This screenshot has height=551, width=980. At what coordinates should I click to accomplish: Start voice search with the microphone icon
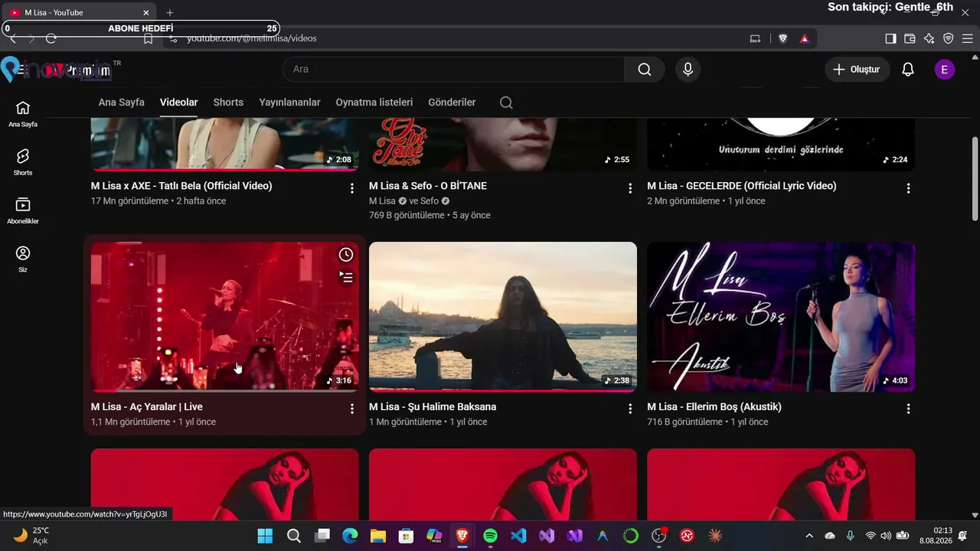[x=688, y=70]
